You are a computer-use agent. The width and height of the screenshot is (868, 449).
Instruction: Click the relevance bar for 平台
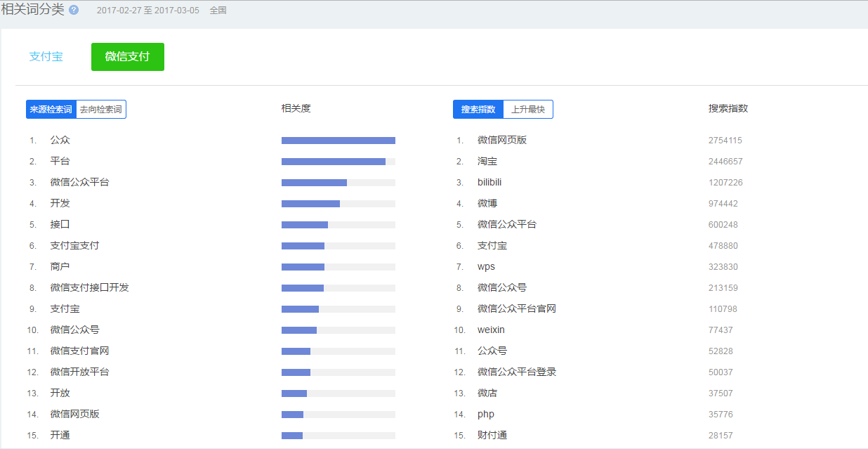click(x=338, y=162)
